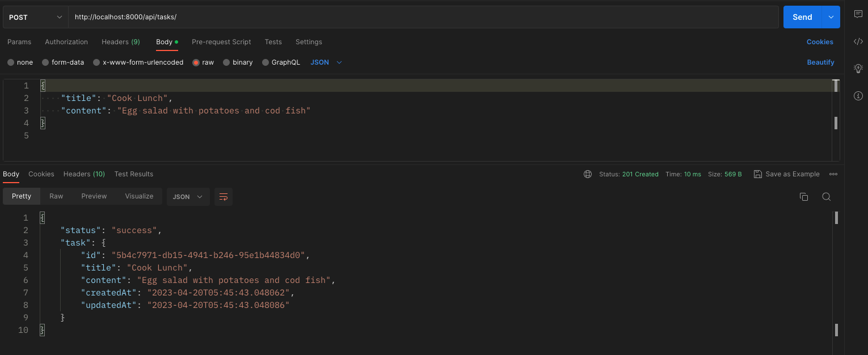The width and height of the screenshot is (868, 355).
Task: Switch to the Authorization tab
Action: tap(66, 42)
